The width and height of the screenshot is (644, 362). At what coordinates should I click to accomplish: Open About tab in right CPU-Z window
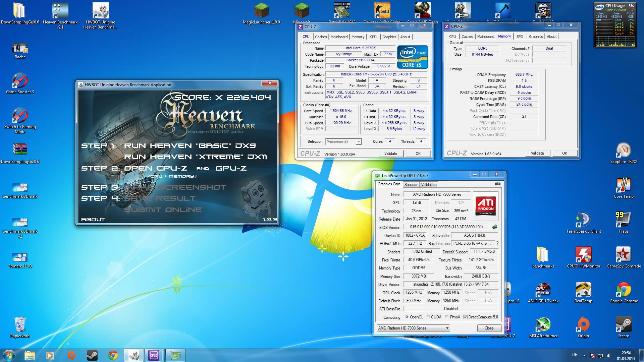point(552,37)
